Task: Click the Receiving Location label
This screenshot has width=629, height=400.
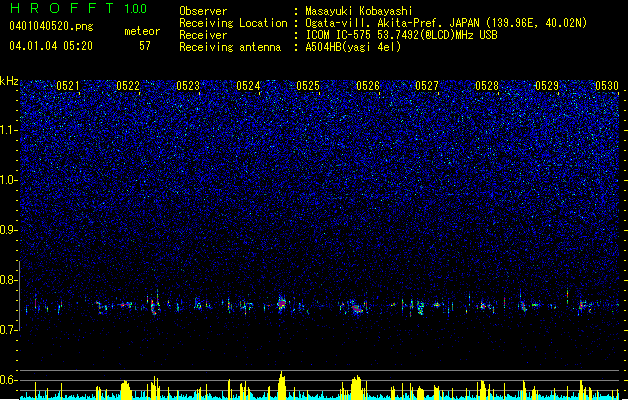Action: 233,23
